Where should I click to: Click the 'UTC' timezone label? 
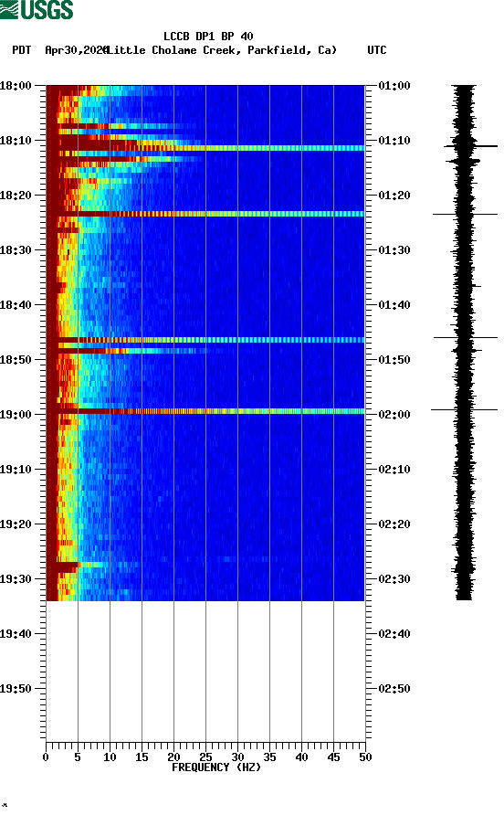(377, 50)
